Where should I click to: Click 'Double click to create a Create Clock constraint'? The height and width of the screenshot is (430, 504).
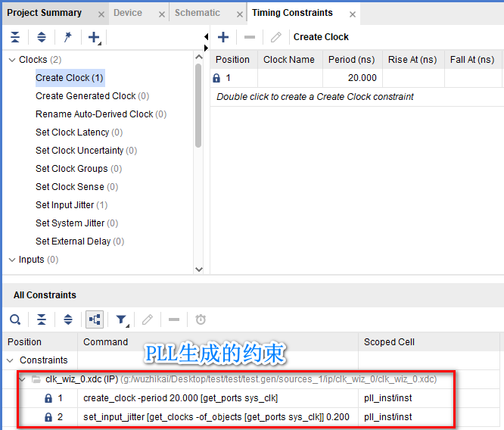[x=315, y=97]
